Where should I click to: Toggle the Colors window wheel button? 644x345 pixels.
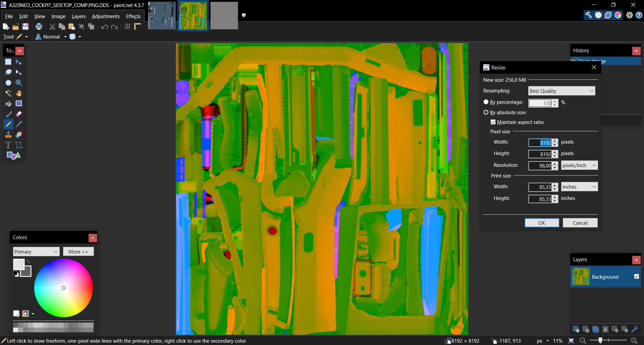tap(618, 15)
